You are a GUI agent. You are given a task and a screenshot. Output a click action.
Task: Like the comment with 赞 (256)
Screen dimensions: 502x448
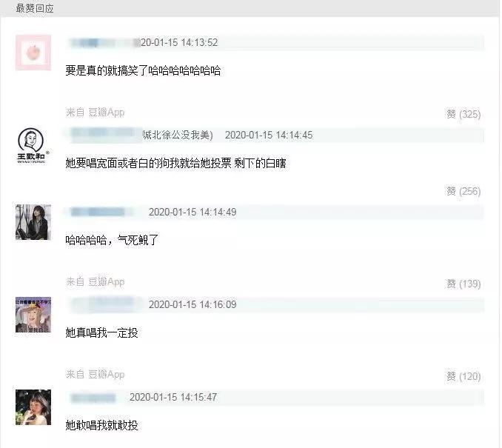[463, 191]
